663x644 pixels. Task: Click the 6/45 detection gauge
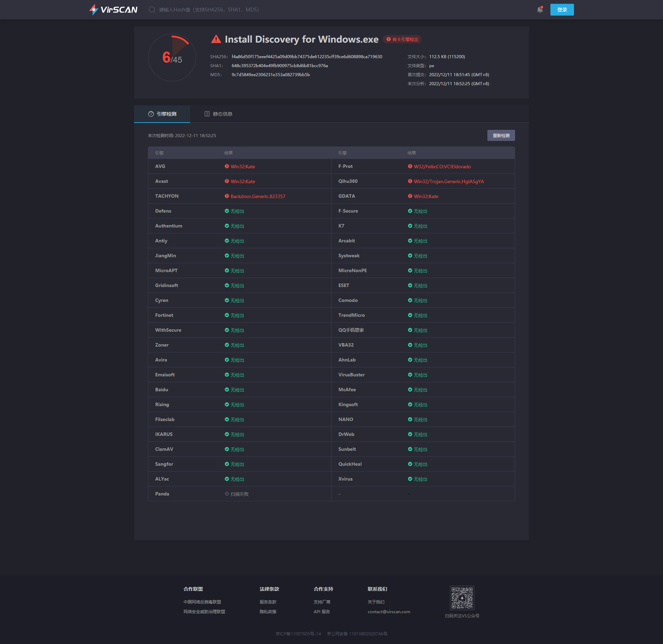[x=172, y=57]
